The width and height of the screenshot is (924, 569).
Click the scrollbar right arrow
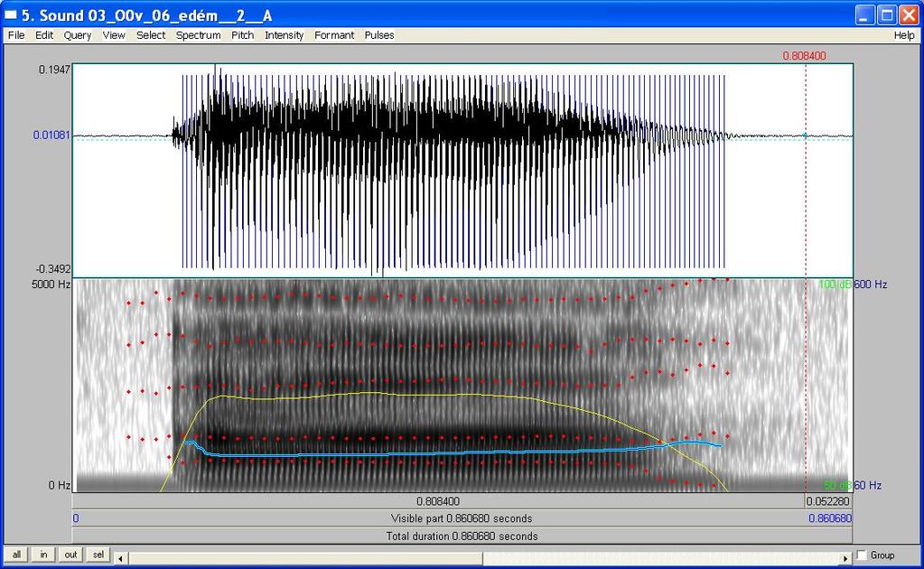tap(846, 558)
